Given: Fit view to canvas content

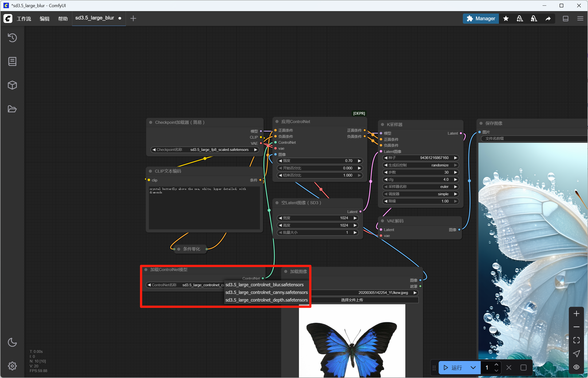Looking at the screenshot, I should 576,340.
